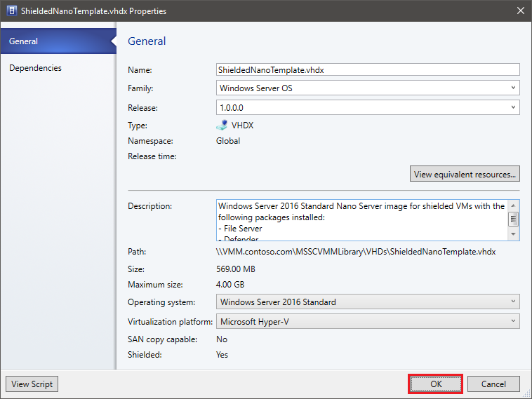Click the Description scrollbar thumb
Screen dimensions: 532x399
pyautogui.click(x=514, y=219)
